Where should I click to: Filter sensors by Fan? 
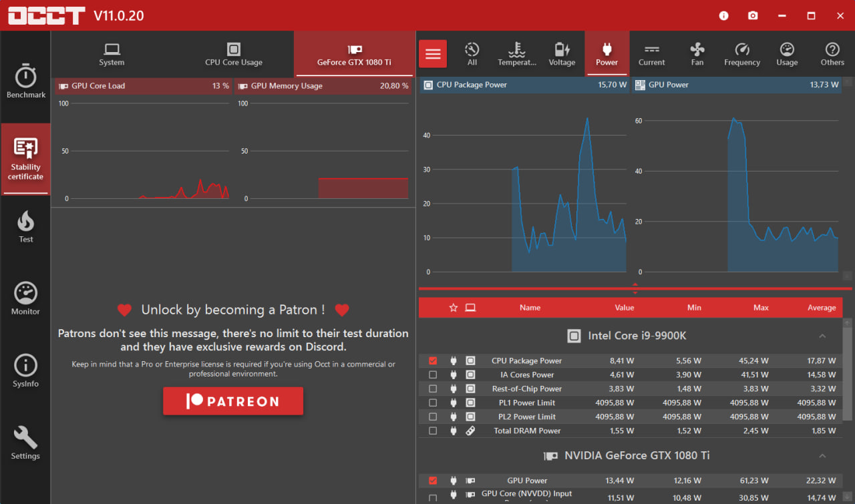[697, 54]
